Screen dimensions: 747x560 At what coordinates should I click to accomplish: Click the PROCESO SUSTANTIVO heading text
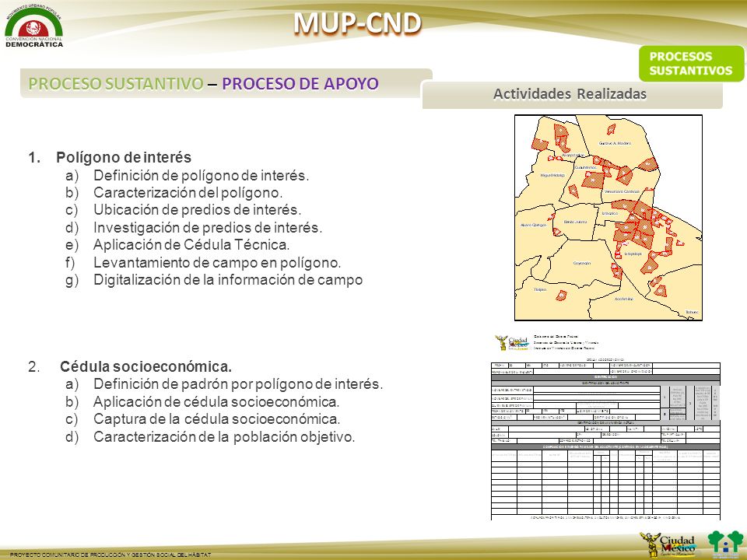tap(116, 83)
